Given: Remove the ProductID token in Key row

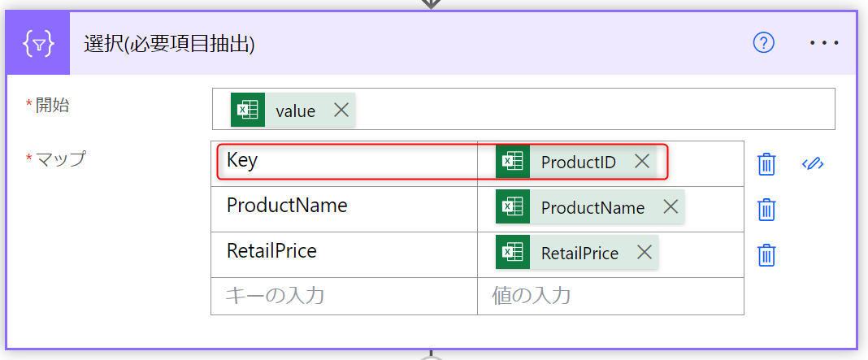Looking at the screenshot, I should click(641, 162).
